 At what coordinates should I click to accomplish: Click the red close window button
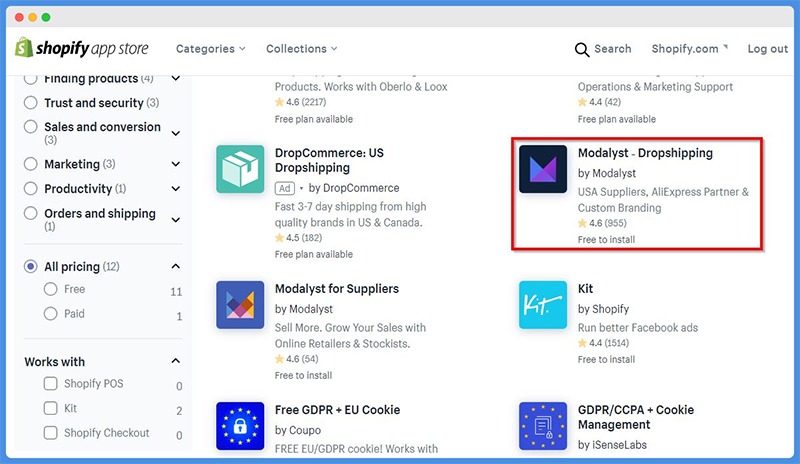tap(19, 17)
